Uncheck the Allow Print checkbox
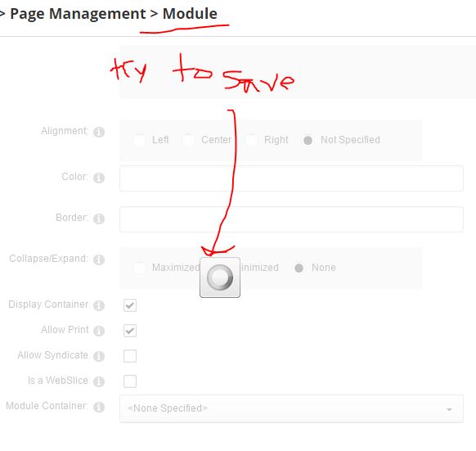Screen dimensions: 476x451 130,331
